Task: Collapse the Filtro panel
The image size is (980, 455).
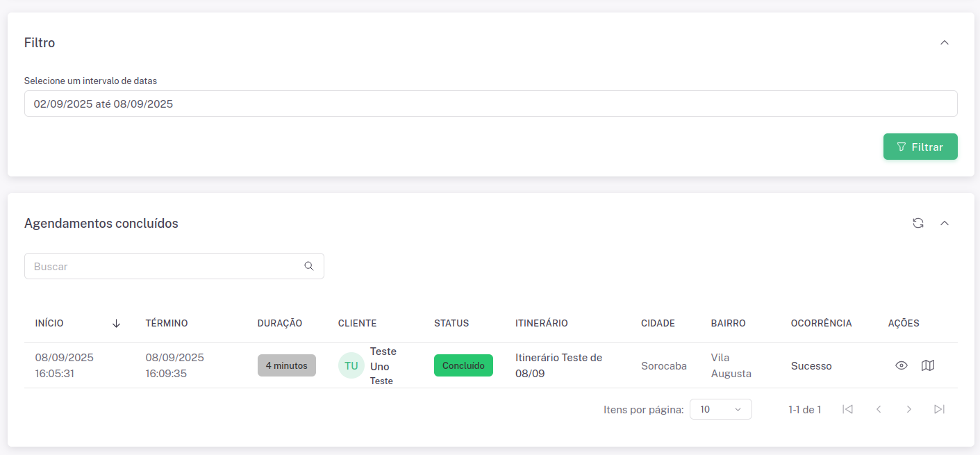Action: point(944,42)
